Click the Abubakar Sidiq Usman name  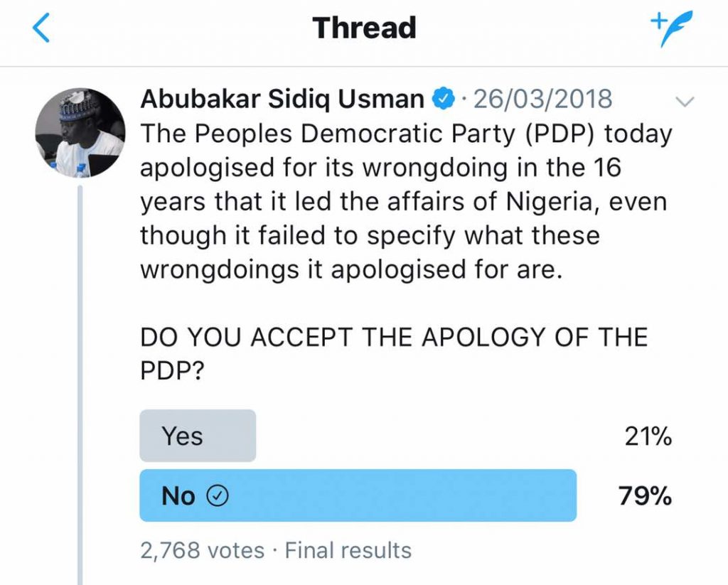(282, 99)
